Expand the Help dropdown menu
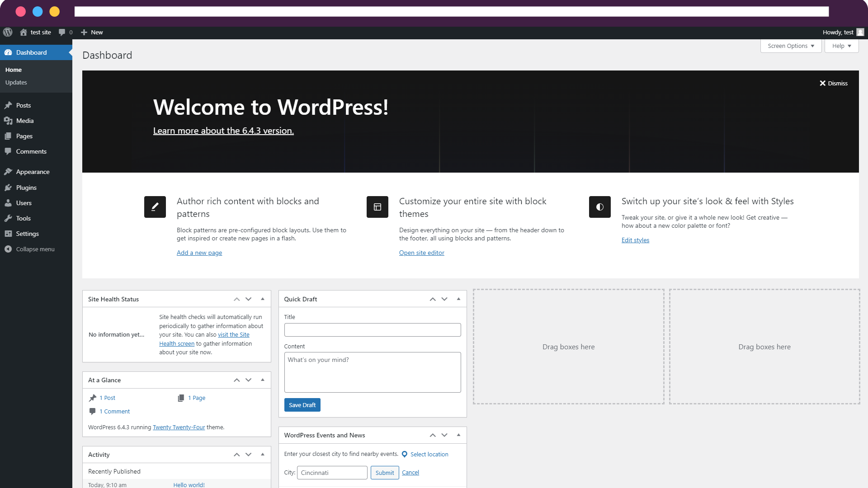The height and width of the screenshot is (488, 868). click(842, 46)
